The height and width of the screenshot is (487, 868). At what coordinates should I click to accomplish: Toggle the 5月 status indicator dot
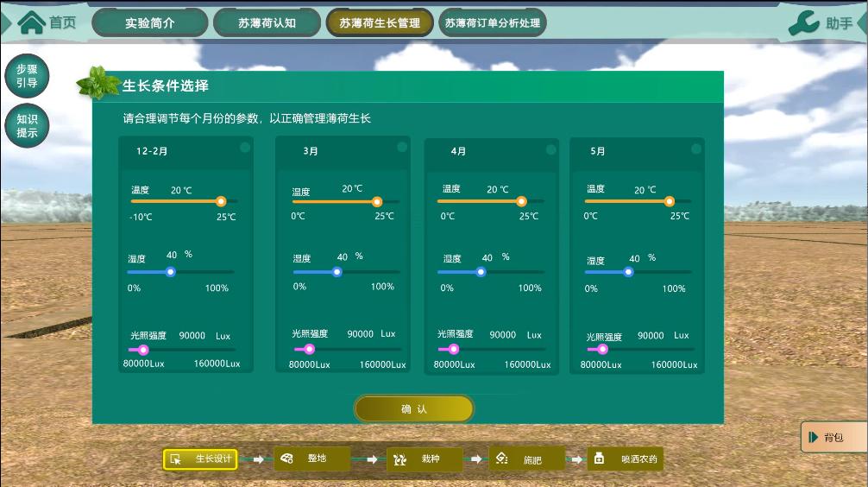pos(696,149)
